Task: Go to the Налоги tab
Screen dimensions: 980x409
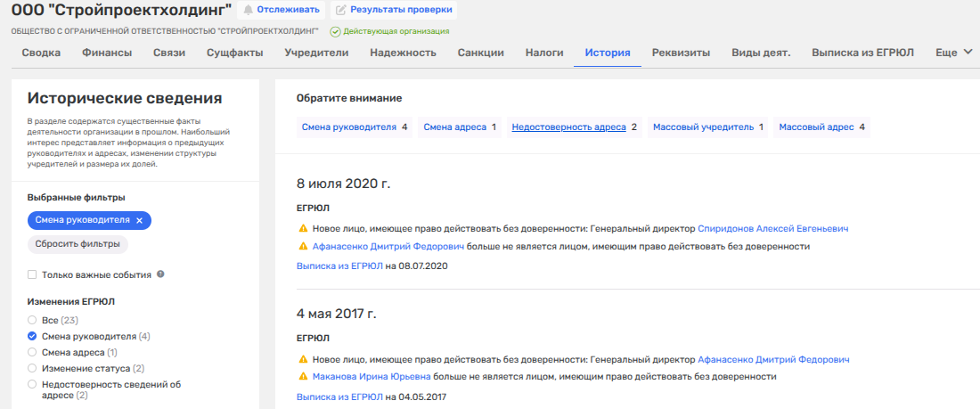Action: click(544, 53)
